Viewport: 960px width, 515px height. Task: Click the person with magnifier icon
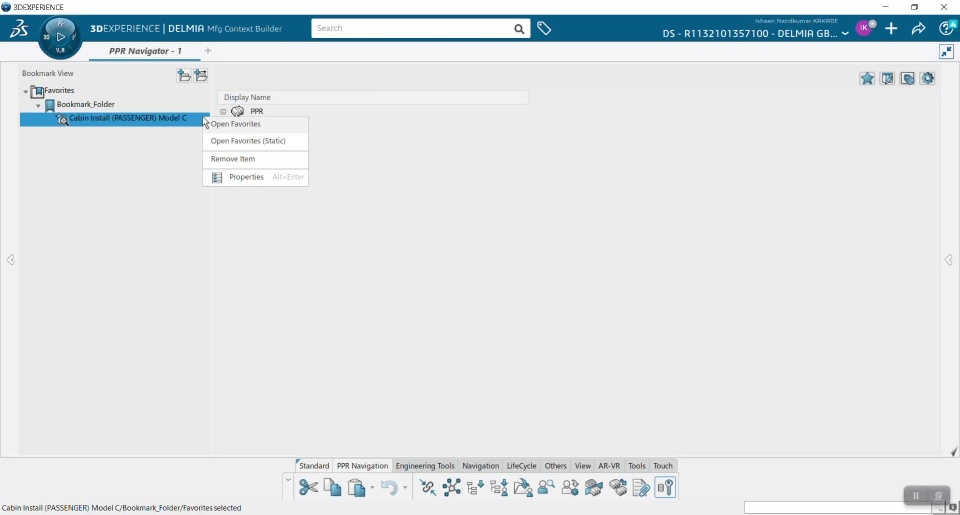click(x=546, y=487)
